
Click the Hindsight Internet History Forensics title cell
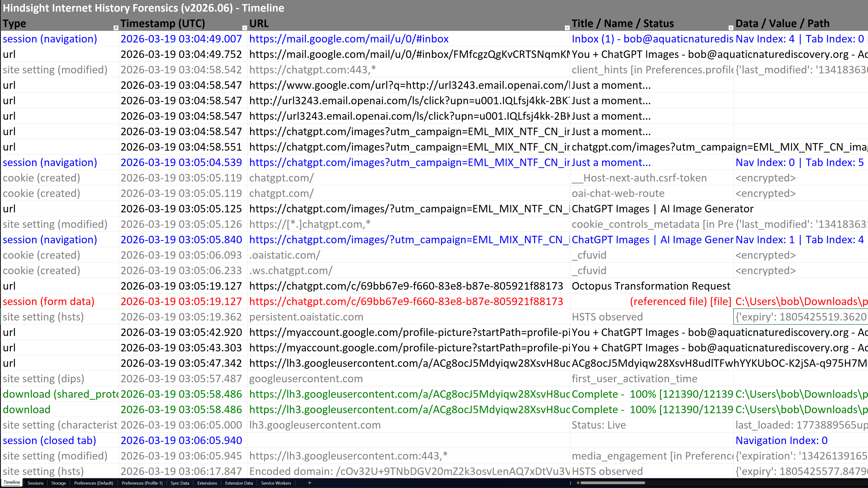[144, 8]
